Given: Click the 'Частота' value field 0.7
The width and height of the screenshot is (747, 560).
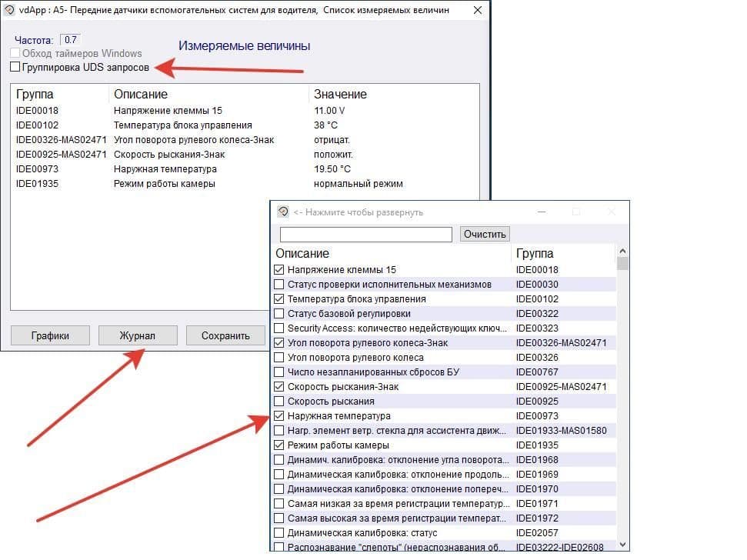Looking at the screenshot, I should [x=71, y=39].
